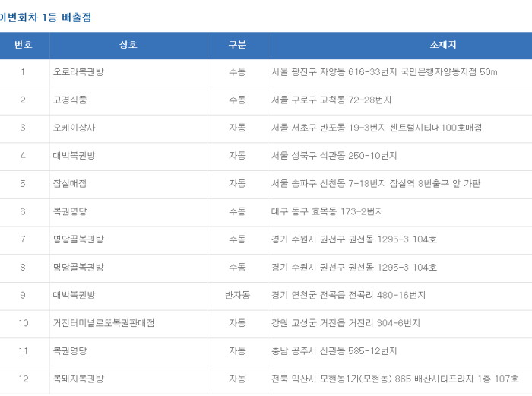
Task: Click 자동 type in the 복돼지복권방 row
Action: tap(237, 379)
